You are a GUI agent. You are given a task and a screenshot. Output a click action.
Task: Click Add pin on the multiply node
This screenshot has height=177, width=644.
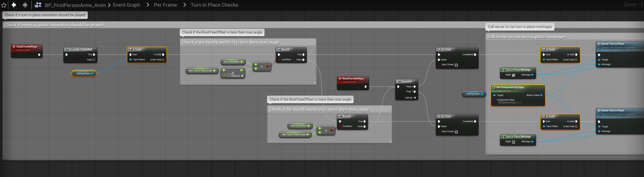238,76
